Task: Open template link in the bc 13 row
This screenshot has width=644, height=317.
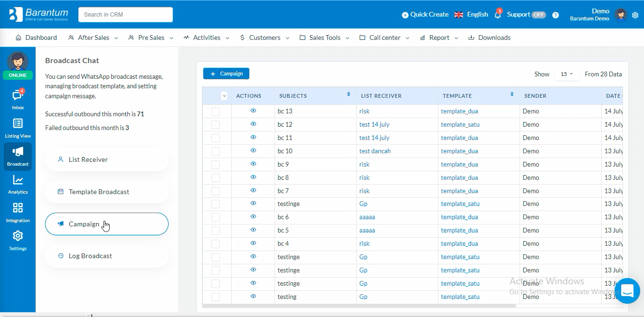Action: click(459, 111)
